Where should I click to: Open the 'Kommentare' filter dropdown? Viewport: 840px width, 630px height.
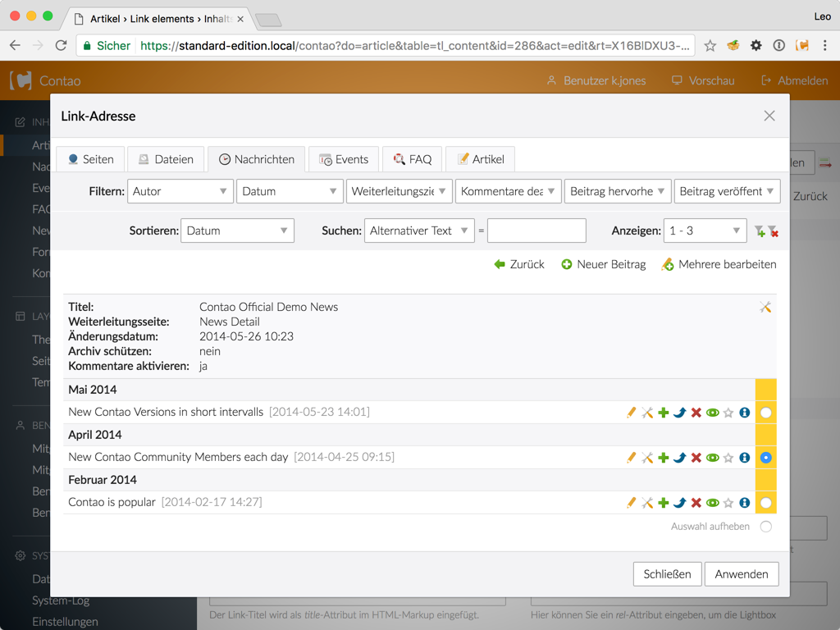tap(509, 191)
